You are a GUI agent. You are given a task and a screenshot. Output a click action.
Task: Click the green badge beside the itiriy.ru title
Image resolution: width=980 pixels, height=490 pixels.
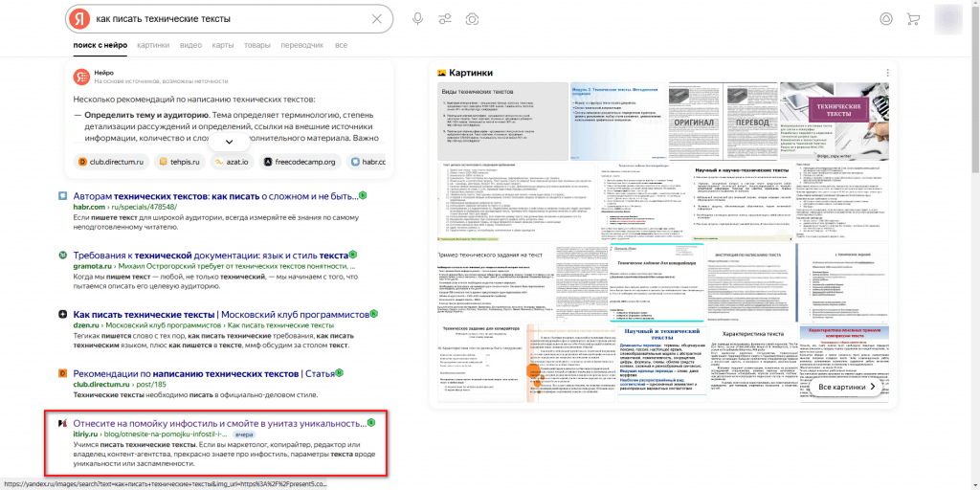[x=371, y=422]
